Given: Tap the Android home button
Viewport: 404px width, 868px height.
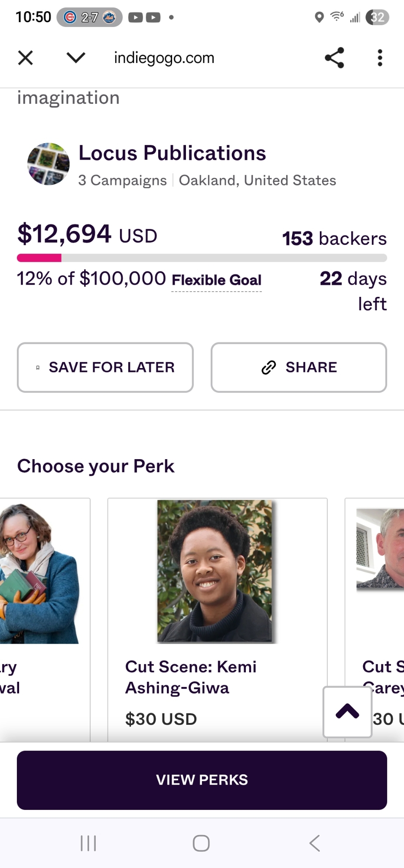Looking at the screenshot, I should click(x=201, y=843).
